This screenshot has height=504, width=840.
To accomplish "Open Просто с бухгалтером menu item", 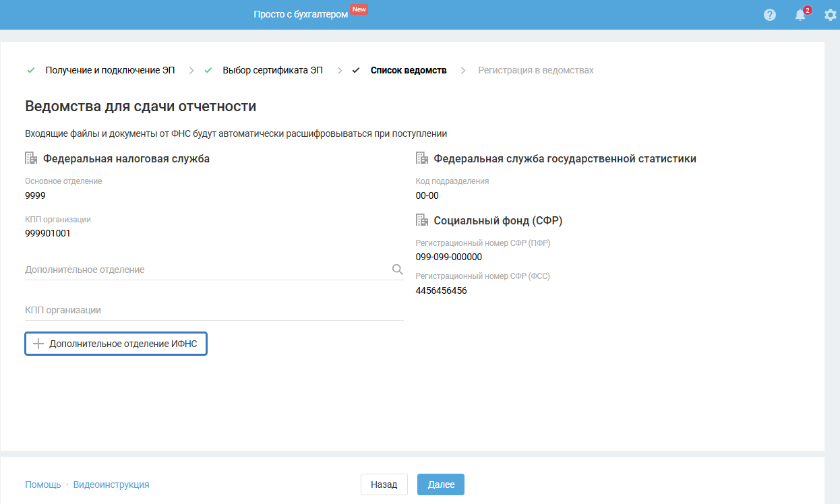I will point(301,14).
